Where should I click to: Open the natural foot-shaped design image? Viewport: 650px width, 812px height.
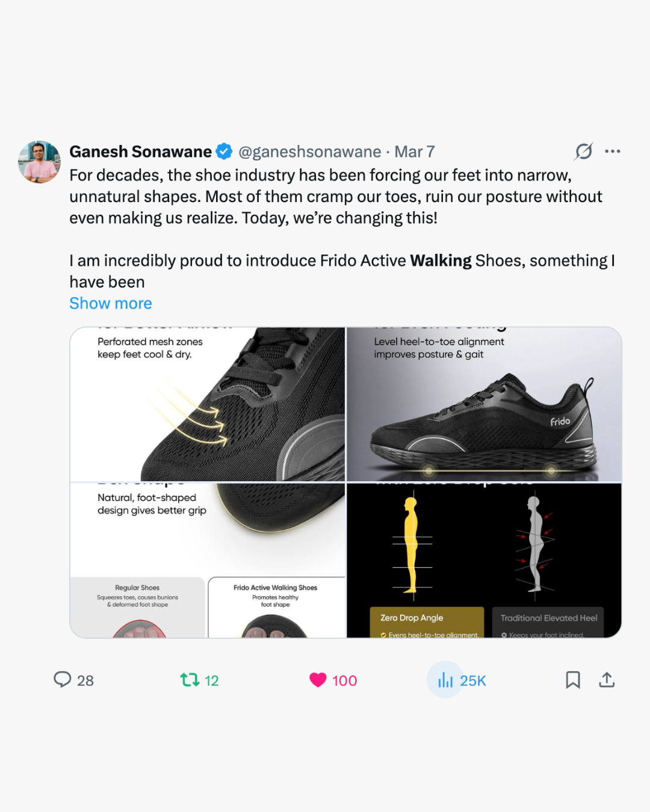208,561
